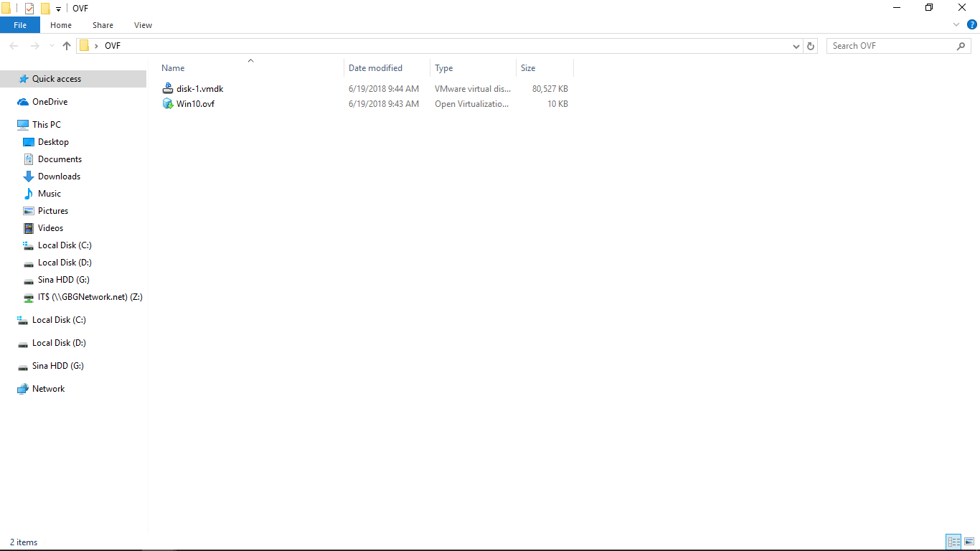The height and width of the screenshot is (551, 980).
Task: Click the Up one level arrow
Action: pyautogui.click(x=67, y=46)
